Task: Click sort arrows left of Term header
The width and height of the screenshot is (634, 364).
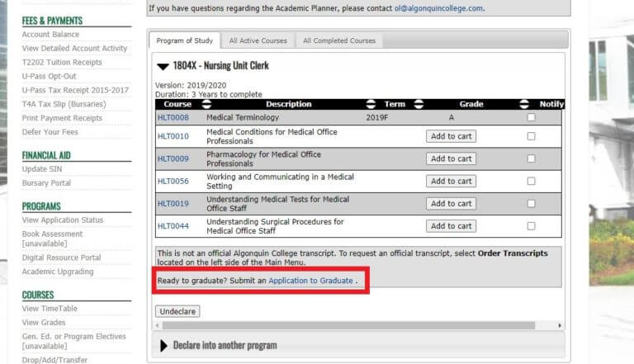Action: (371, 105)
